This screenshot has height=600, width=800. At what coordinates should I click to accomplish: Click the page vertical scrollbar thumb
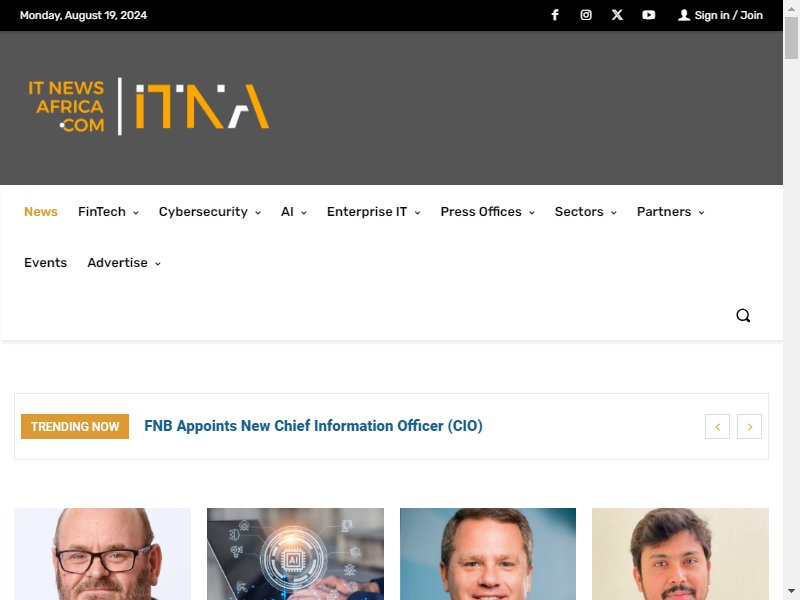point(791,38)
